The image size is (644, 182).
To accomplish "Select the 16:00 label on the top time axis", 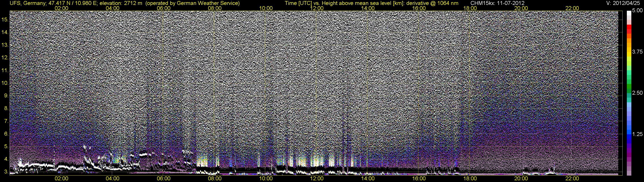I will pyautogui.click(x=419, y=8).
